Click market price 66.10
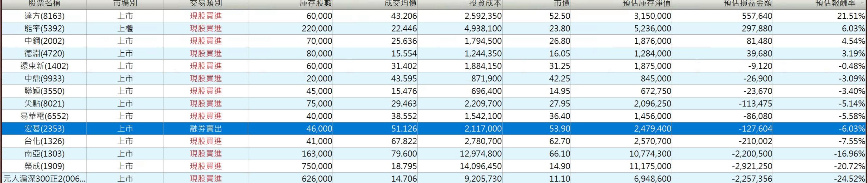The image size is (868, 183). [x=560, y=153]
